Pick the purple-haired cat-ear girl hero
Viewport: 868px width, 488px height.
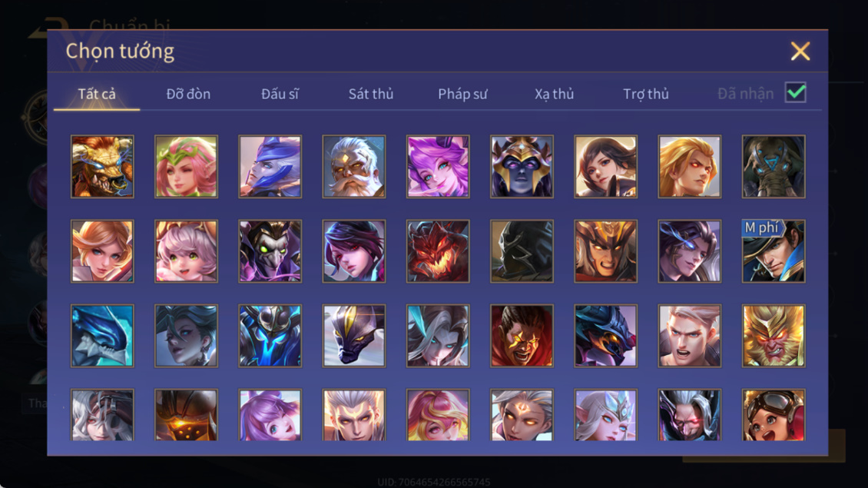(x=438, y=167)
